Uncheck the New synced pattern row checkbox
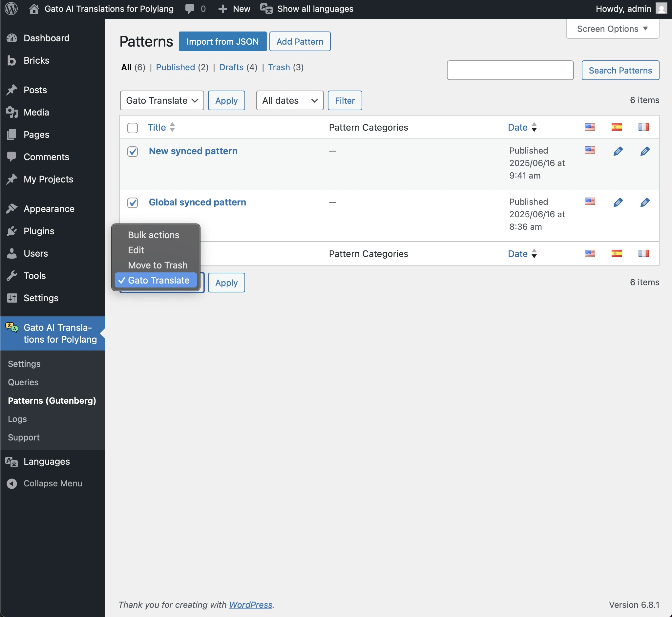The height and width of the screenshot is (617, 672). pos(132,152)
